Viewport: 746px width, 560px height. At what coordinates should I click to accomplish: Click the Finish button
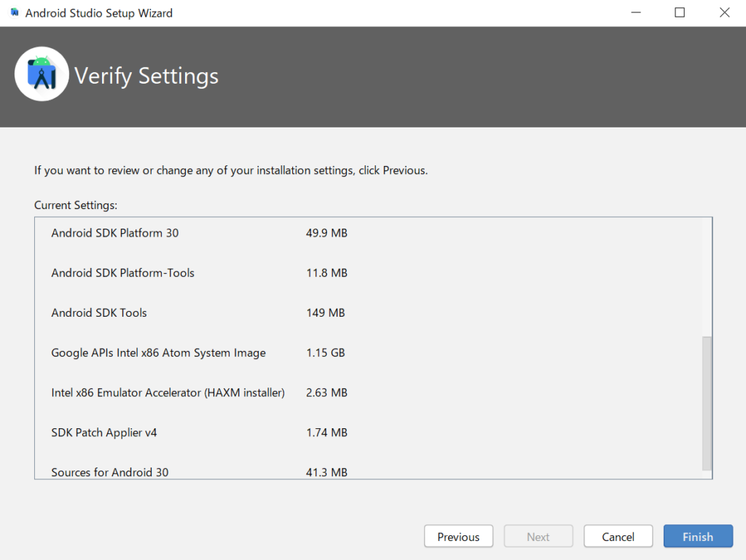point(698,536)
